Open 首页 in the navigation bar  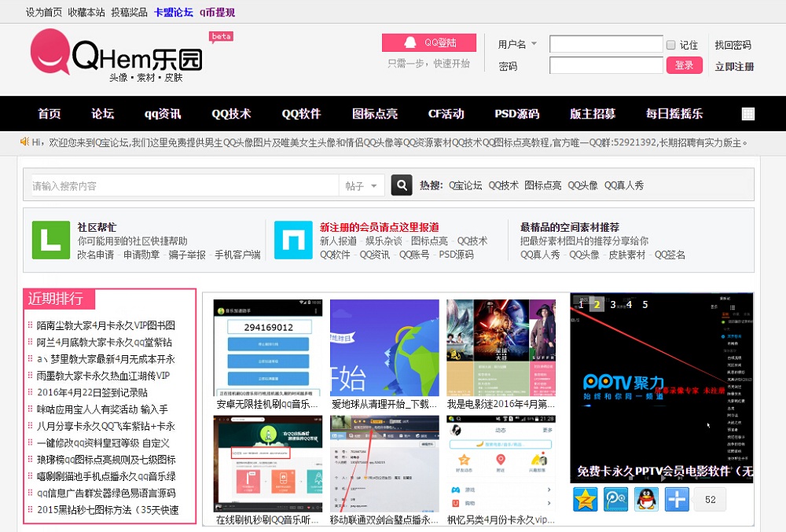(49, 114)
